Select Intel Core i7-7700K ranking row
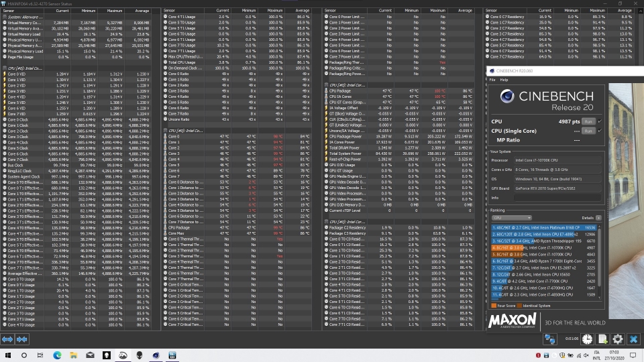The height and width of the screenshot is (362, 644). 543,281
